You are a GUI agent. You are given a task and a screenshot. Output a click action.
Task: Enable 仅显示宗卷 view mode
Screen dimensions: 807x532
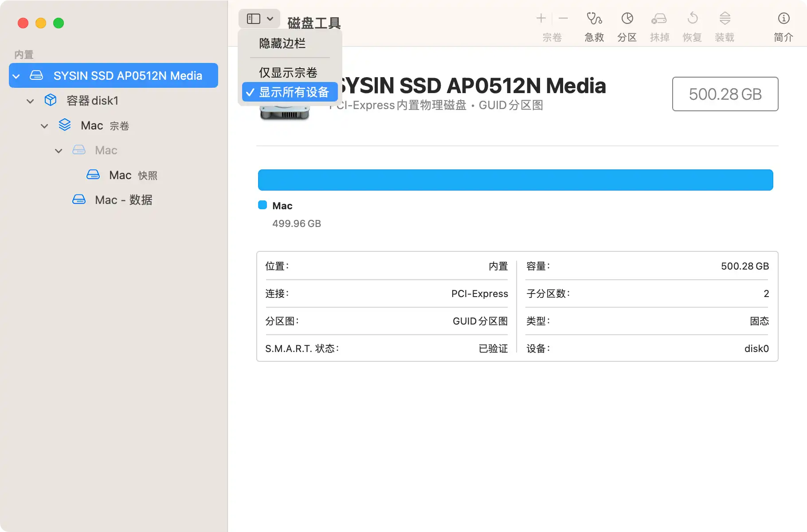tap(288, 72)
